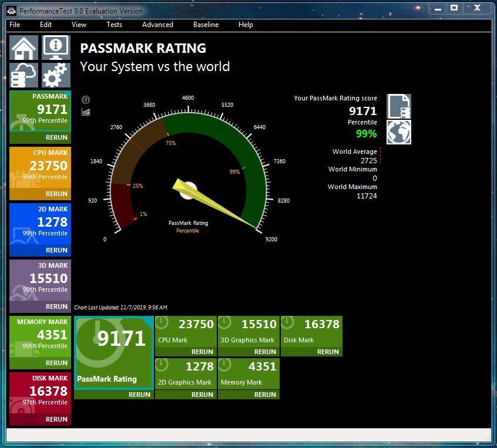The height and width of the screenshot is (448, 497).
Task: Open the Advanced menu
Action: 157,25
